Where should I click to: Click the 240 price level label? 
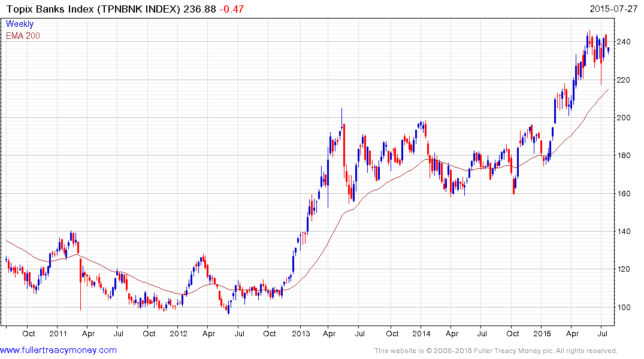pyautogui.click(x=627, y=42)
